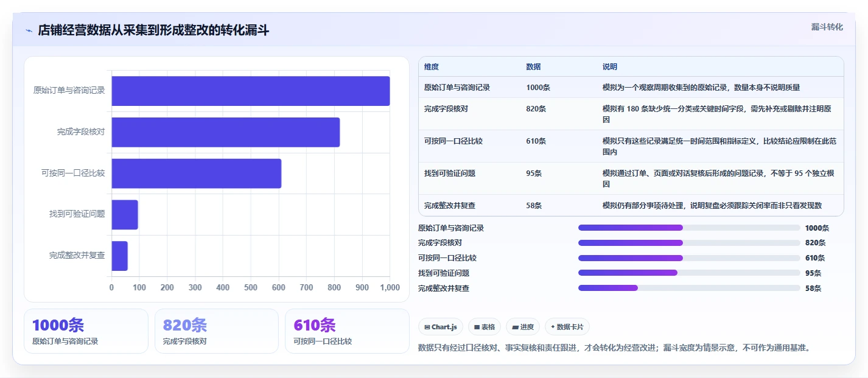Click the 58条 value beside the progress bar
Image resolution: width=868 pixels, height=378 pixels.
[813, 289]
